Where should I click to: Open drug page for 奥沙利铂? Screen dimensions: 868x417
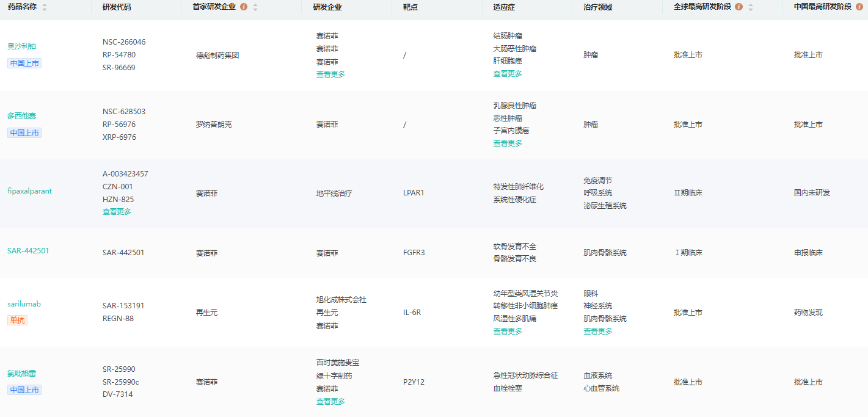click(x=22, y=46)
